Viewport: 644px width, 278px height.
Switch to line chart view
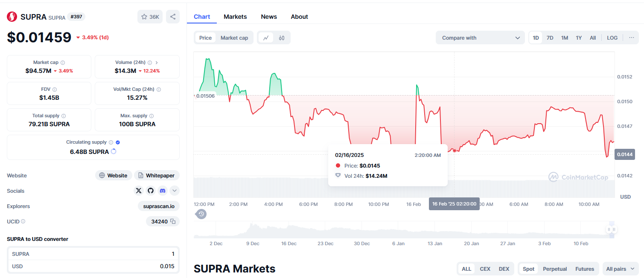266,38
